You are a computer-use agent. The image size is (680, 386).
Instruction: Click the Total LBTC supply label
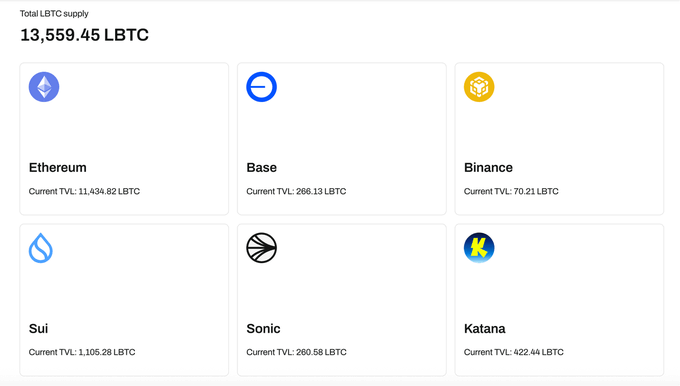tap(54, 14)
